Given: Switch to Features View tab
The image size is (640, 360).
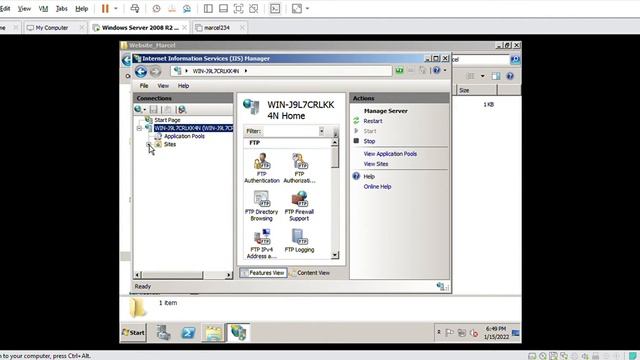Looking at the screenshot, I should pyautogui.click(x=263, y=273).
